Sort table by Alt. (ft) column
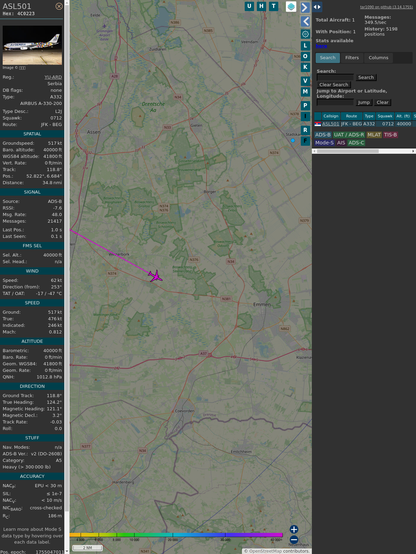Screen dimensions: 416x554 click(x=403, y=116)
